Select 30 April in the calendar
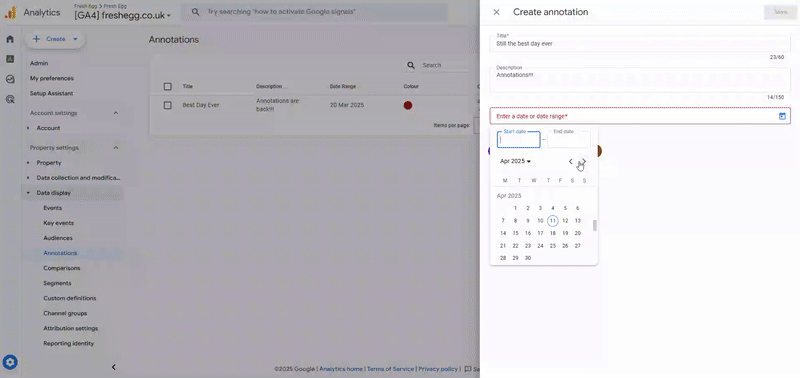800x378 pixels. point(528,258)
